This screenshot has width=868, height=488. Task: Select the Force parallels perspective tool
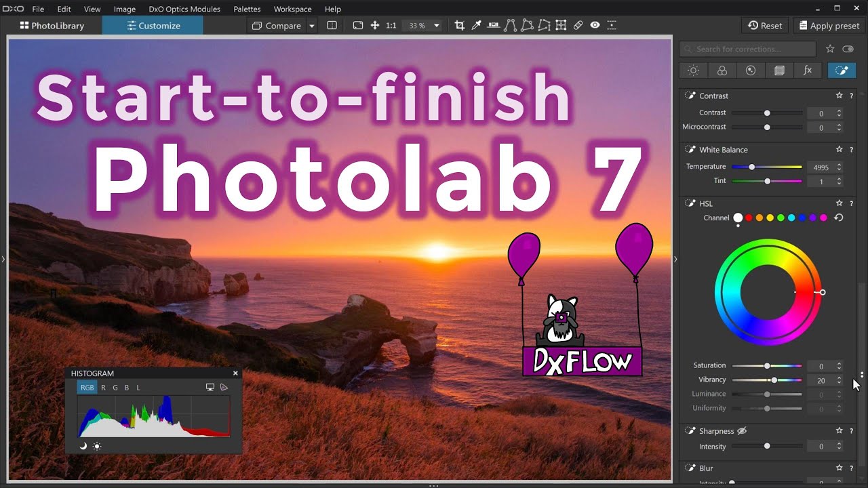point(510,26)
